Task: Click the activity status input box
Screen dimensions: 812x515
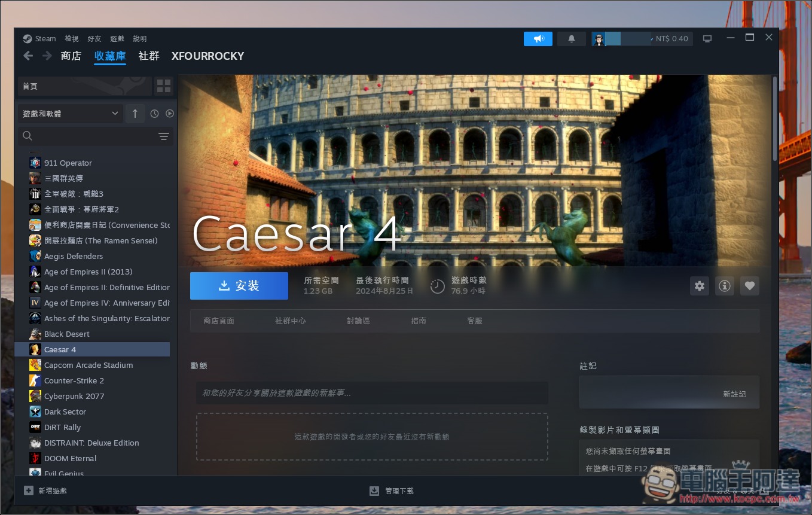Action: [372, 393]
